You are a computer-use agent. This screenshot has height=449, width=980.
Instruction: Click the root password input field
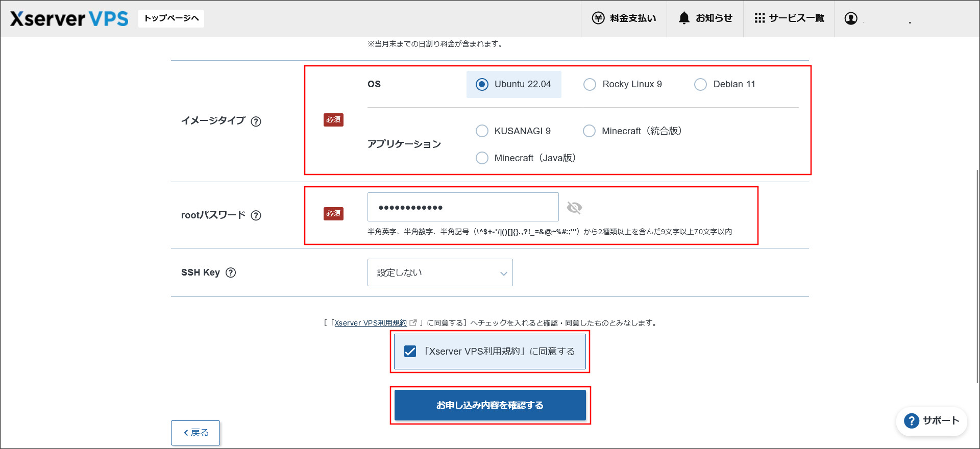[463, 207]
